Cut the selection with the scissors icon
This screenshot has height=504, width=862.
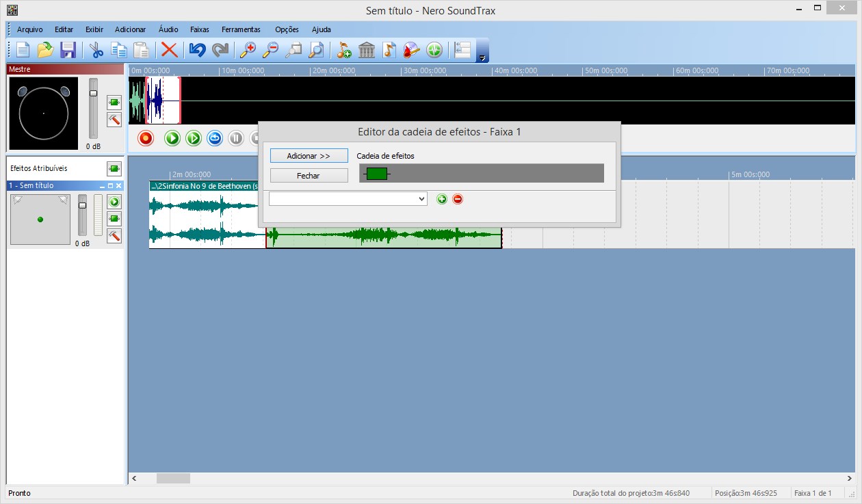pos(96,50)
